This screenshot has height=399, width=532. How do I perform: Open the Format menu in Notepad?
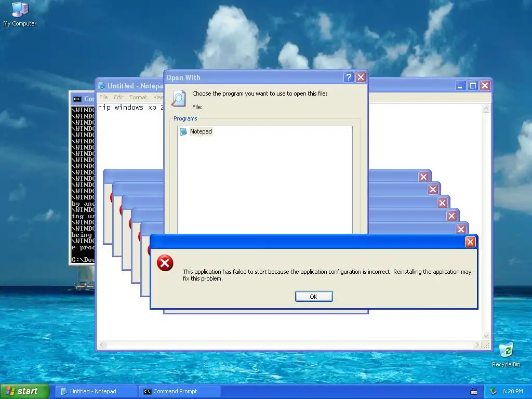[x=138, y=97]
